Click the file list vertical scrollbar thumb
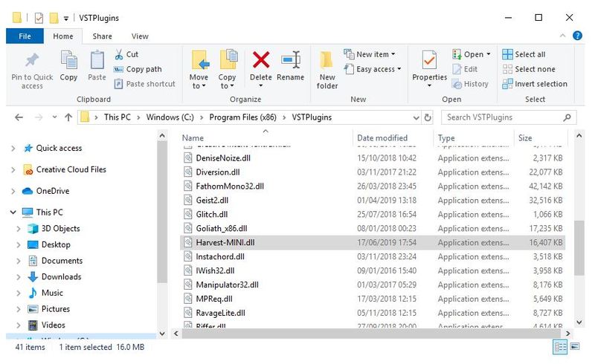Image resolution: width=595 pixels, height=364 pixels. 579,248
